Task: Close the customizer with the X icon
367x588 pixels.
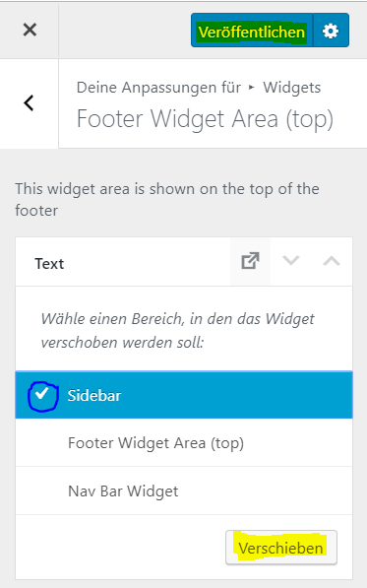Action: [x=30, y=30]
